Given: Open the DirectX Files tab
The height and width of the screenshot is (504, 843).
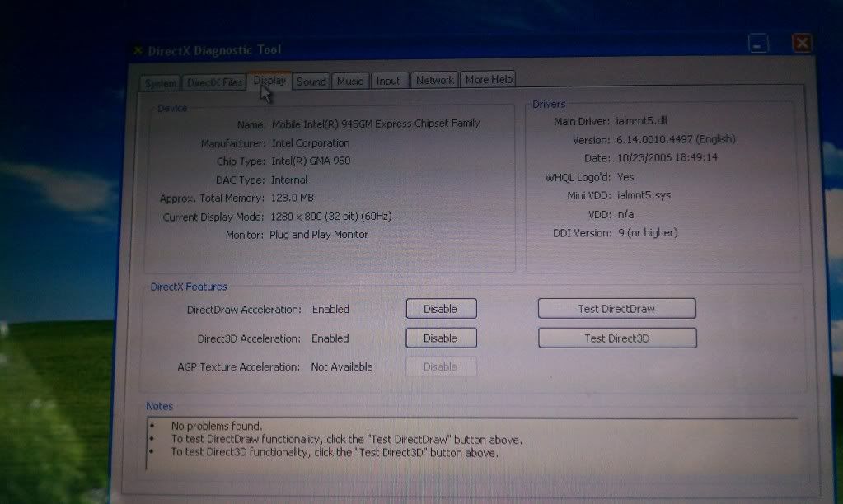Looking at the screenshot, I should click(x=214, y=82).
